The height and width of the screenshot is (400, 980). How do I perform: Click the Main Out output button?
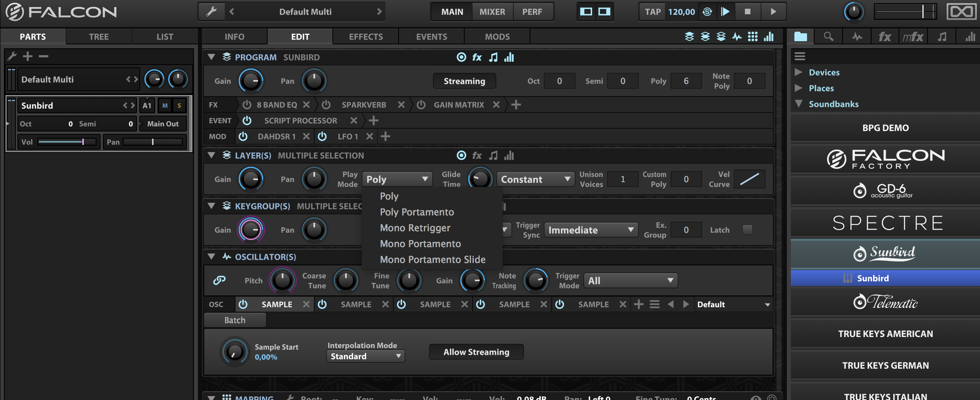(163, 124)
